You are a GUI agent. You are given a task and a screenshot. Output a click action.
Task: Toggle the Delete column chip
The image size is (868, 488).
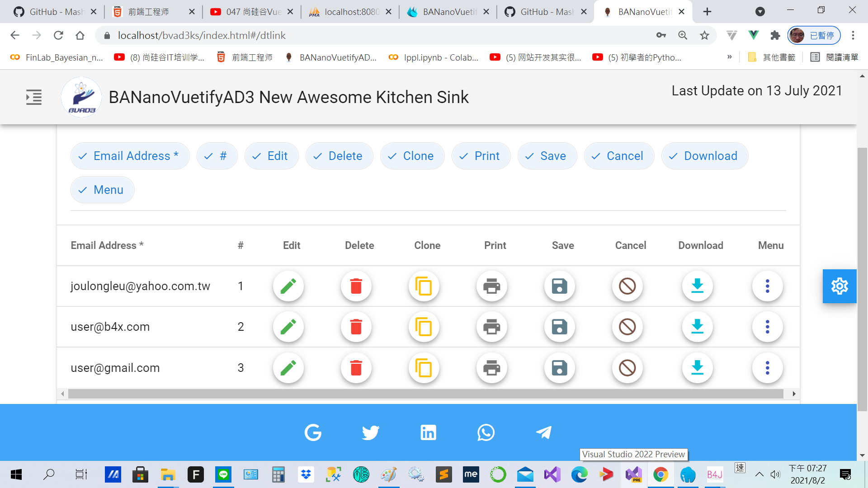(339, 156)
